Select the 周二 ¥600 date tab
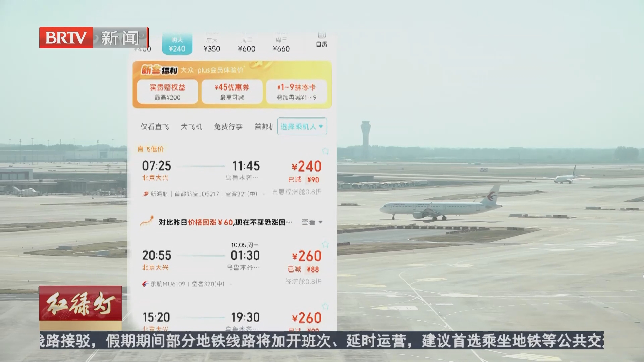The image size is (644, 362). coord(247,45)
